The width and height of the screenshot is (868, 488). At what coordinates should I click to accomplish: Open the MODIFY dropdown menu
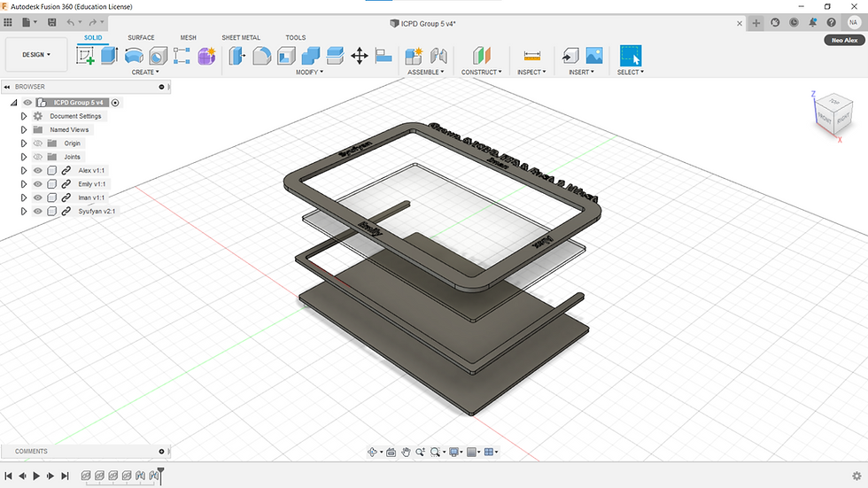tap(309, 72)
